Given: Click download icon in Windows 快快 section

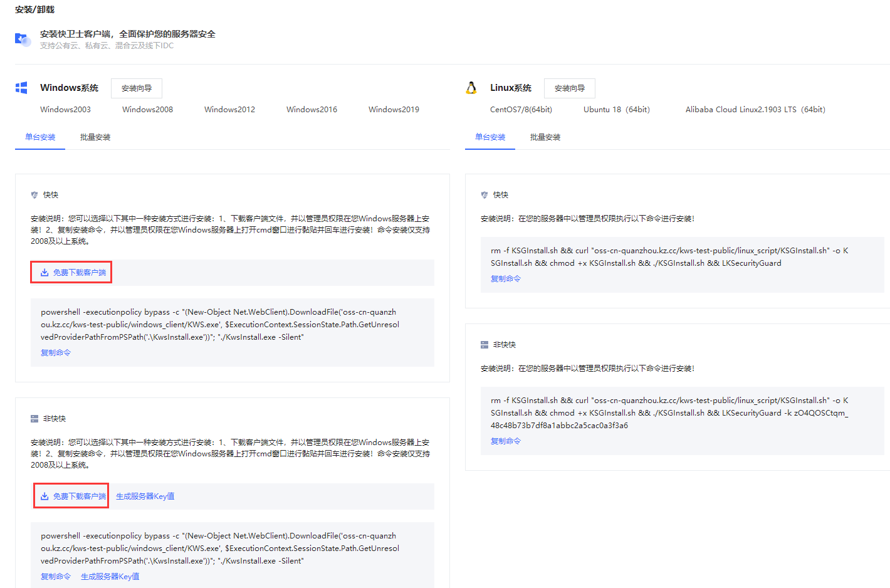Looking at the screenshot, I should coord(45,273).
